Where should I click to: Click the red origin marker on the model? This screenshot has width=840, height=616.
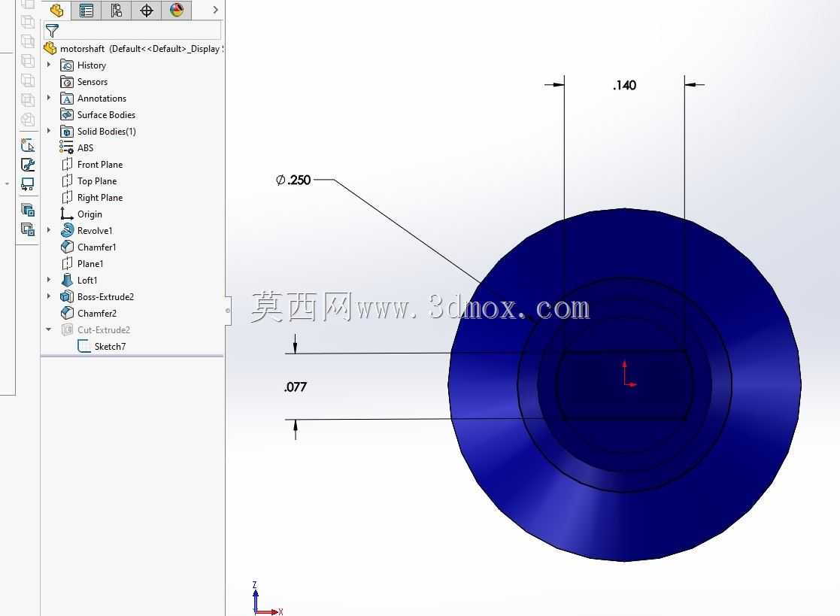click(x=629, y=375)
